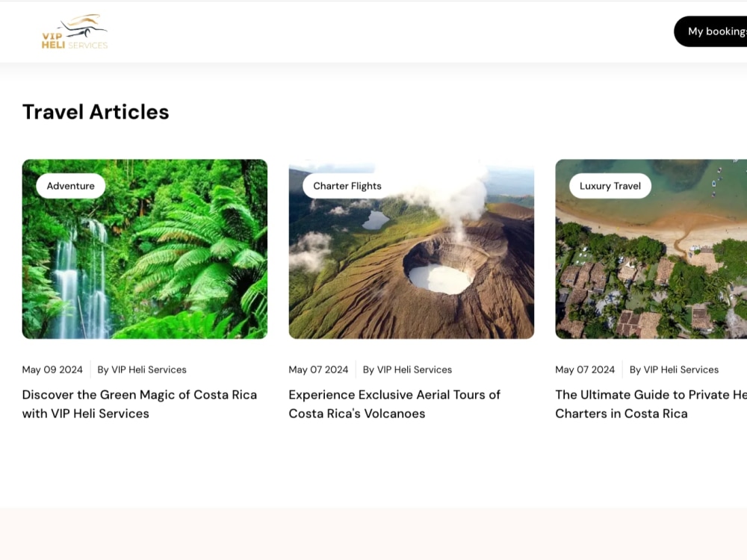Screen dimensions: 747x560
Task: Click May 07 2024 date under volcano article
Action: (319, 370)
